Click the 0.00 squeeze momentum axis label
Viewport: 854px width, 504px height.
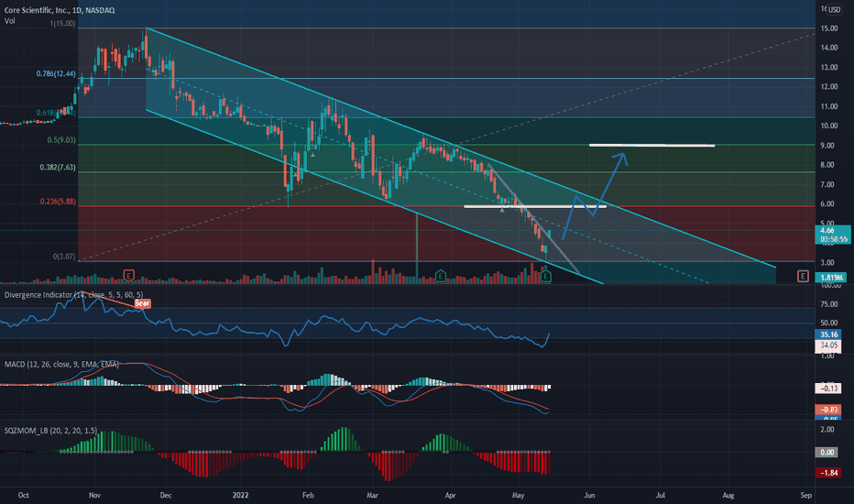[x=827, y=453]
